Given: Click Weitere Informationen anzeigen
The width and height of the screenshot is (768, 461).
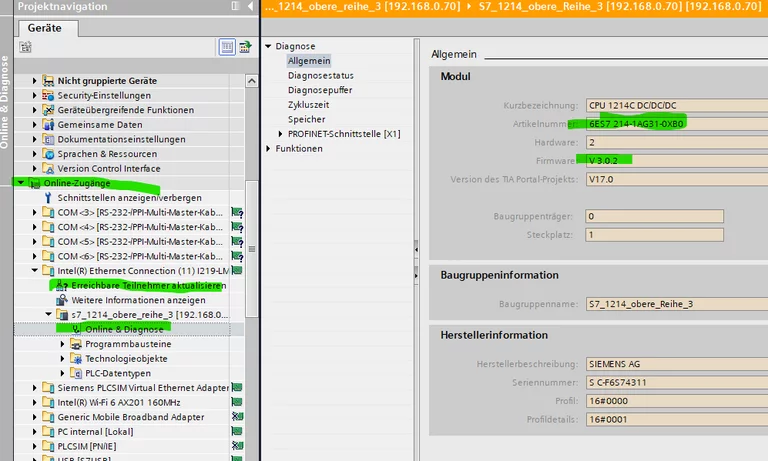Looking at the screenshot, I should point(138,300).
